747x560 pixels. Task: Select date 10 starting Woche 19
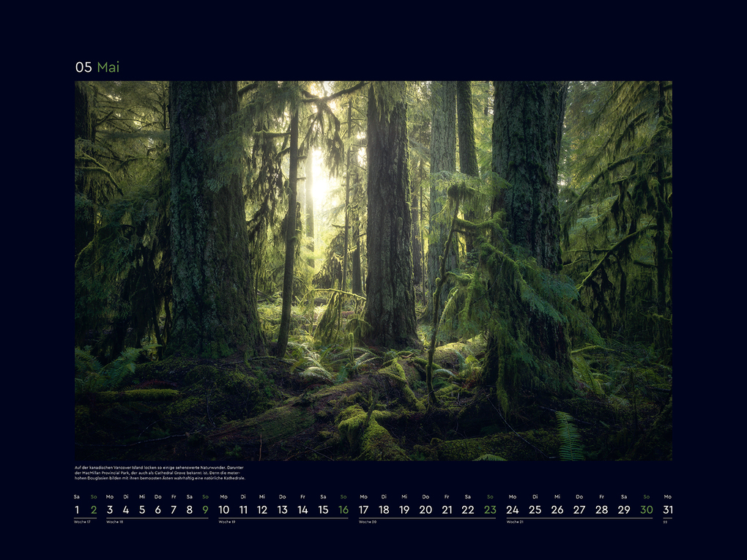pyautogui.click(x=224, y=508)
